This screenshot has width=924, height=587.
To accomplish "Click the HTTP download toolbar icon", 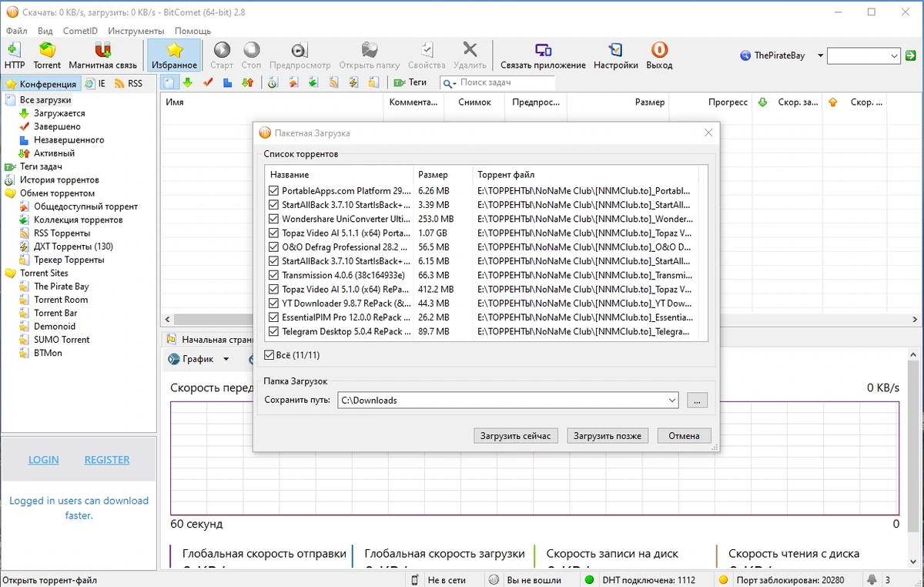I will (x=15, y=55).
